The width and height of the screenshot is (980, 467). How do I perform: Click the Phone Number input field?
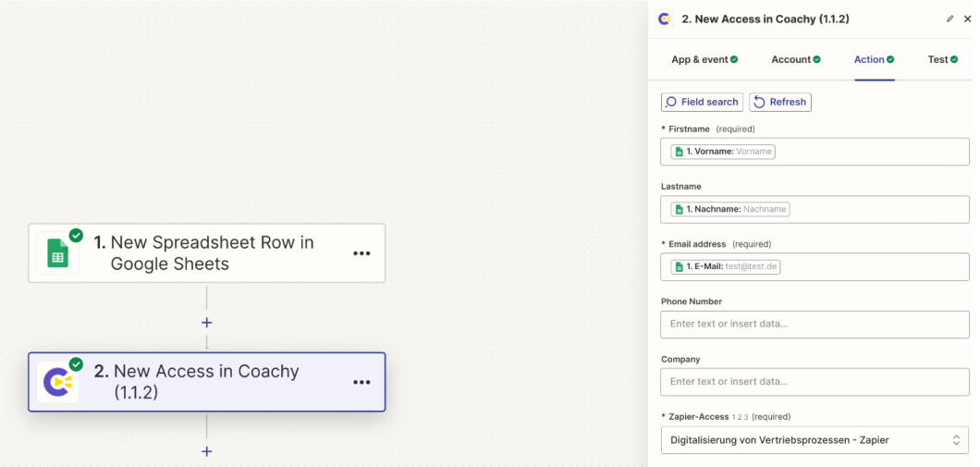[815, 324]
